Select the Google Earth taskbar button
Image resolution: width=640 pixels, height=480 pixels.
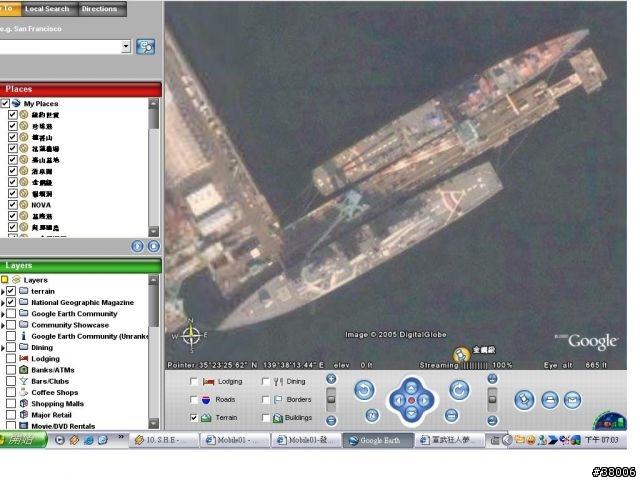coord(378,440)
